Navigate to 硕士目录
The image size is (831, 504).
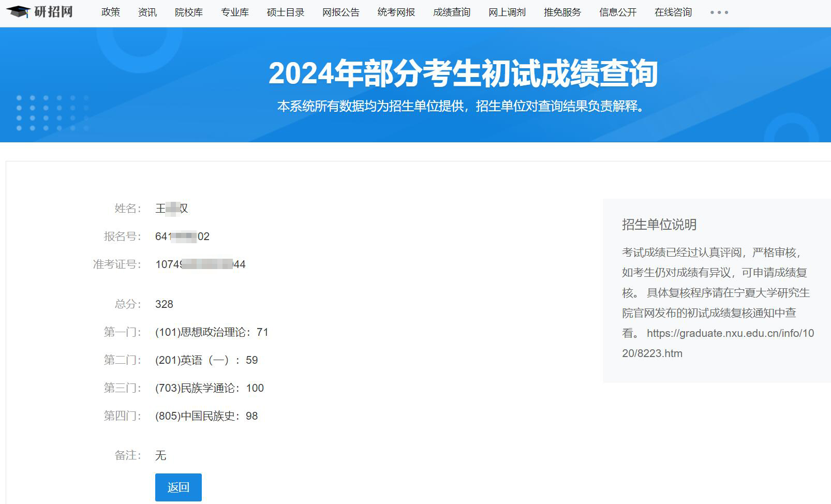pos(286,12)
